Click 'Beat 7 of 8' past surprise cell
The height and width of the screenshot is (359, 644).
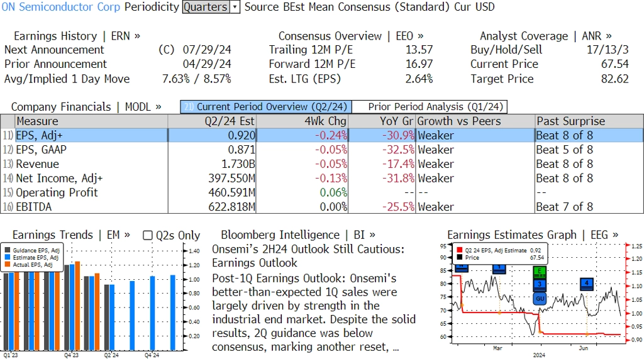pos(565,207)
